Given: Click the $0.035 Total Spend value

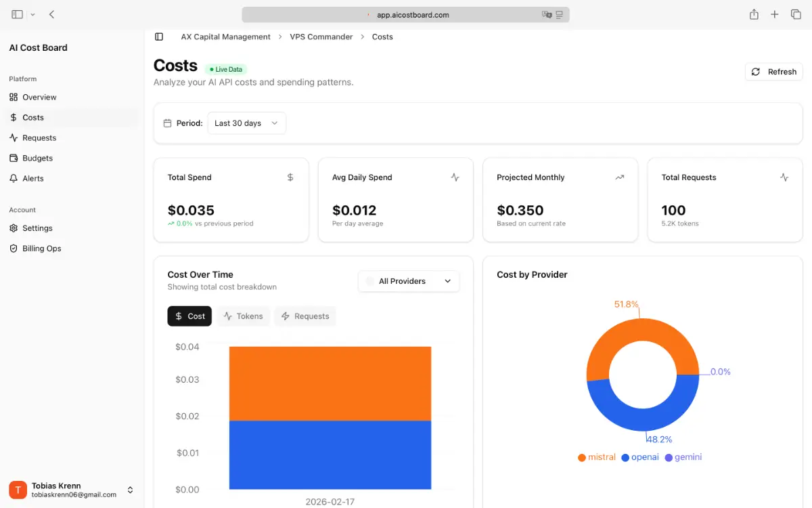Looking at the screenshot, I should pyautogui.click(x=191, y=211).
